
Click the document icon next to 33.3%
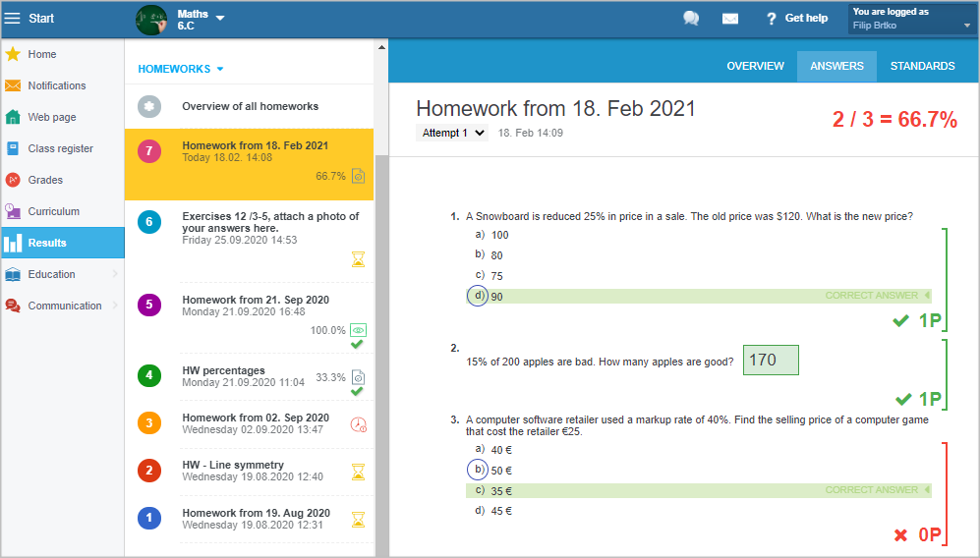pos(358,377)
